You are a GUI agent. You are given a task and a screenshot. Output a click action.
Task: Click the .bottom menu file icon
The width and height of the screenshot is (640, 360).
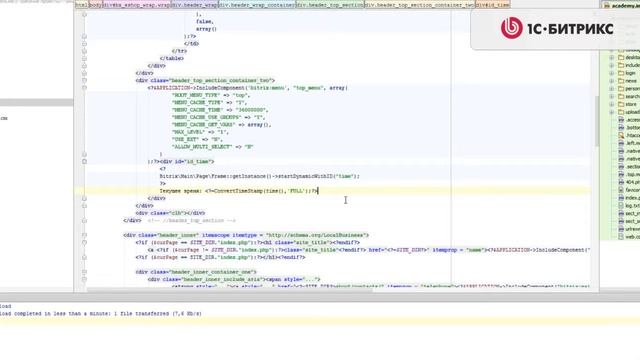[621, 127]
